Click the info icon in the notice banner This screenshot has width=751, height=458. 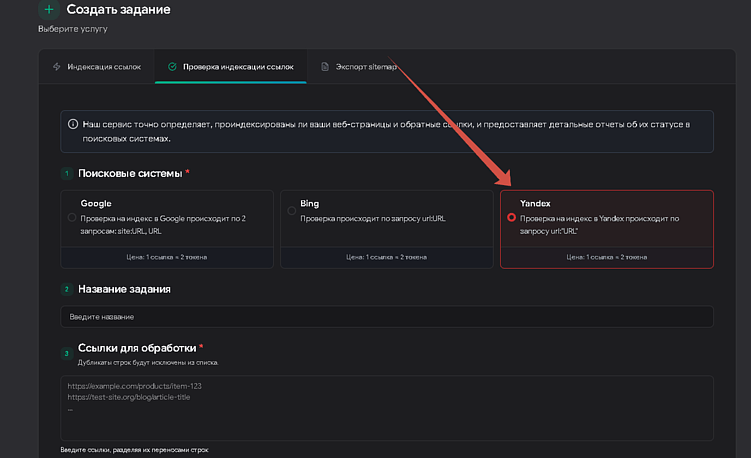point(72,124)
